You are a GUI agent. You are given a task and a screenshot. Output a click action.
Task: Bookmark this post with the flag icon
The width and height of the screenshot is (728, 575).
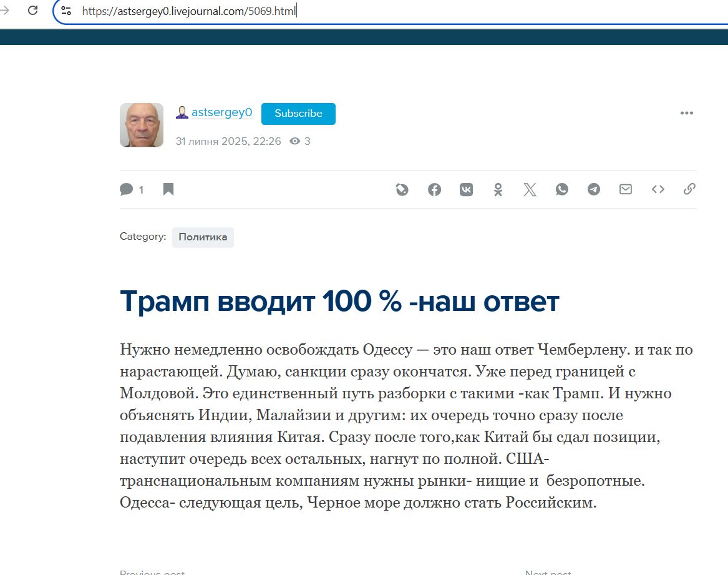[x=168, y=189]
